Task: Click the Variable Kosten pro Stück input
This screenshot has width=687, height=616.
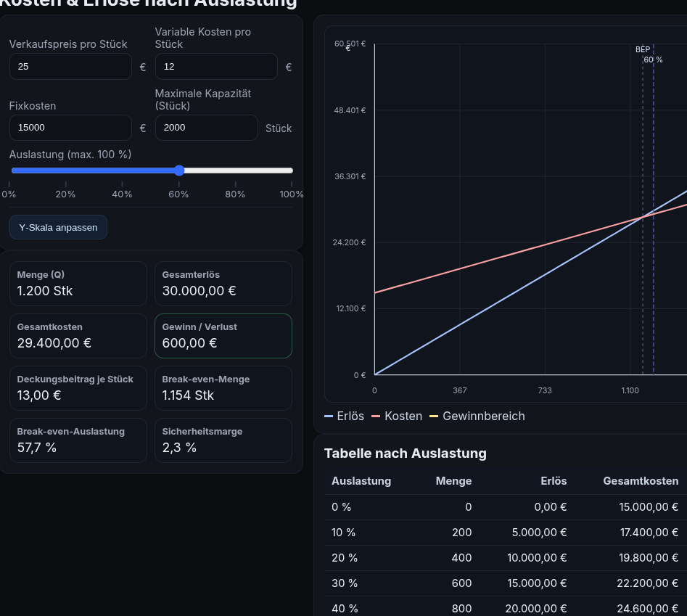Action: 216,67
